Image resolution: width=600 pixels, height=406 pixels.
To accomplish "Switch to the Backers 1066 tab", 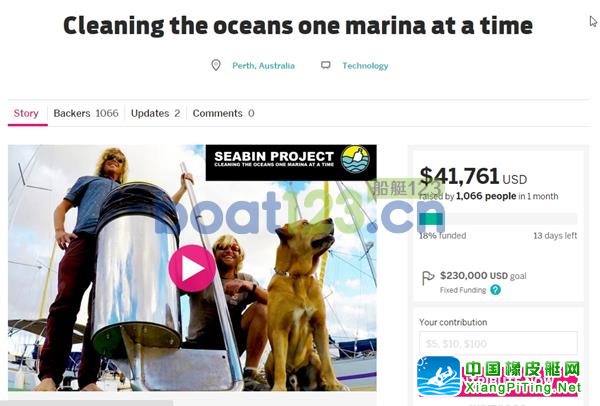I will 86,113.
